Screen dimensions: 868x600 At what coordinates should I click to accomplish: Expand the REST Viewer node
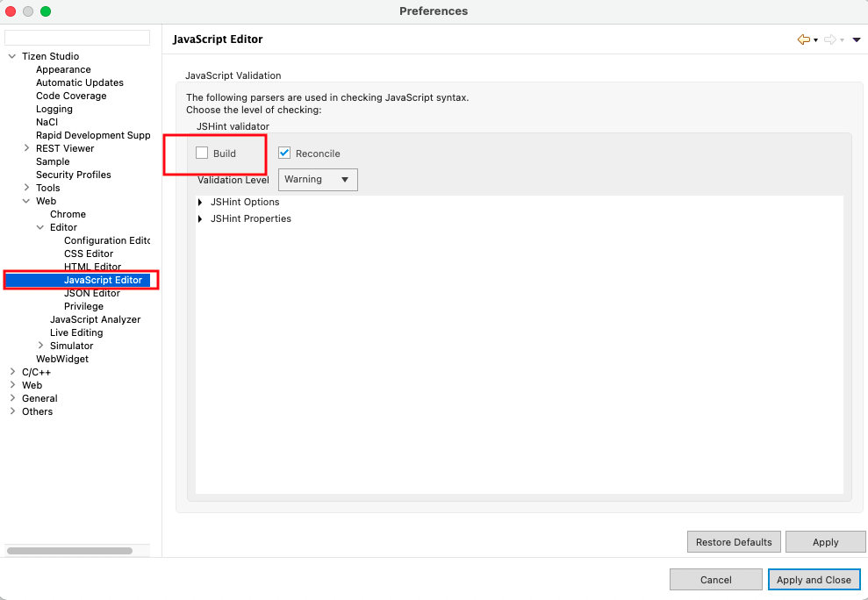point(26,147)
